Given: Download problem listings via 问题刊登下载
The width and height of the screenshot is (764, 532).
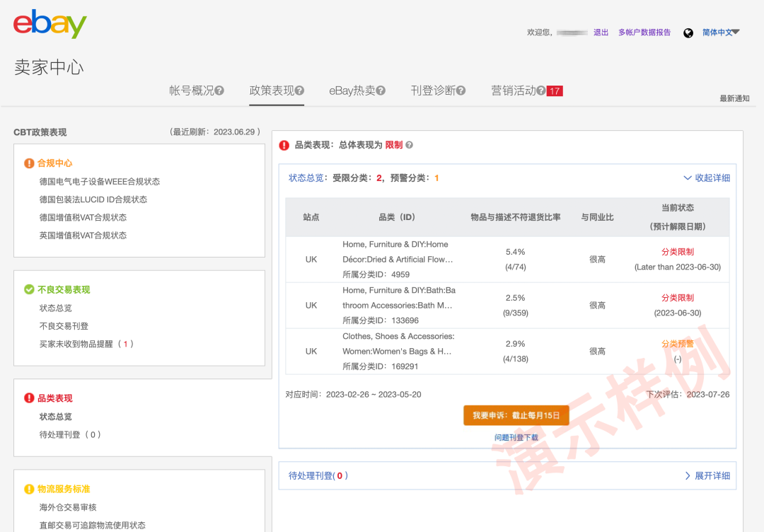Looking at the screenshot, I should 516,438.
